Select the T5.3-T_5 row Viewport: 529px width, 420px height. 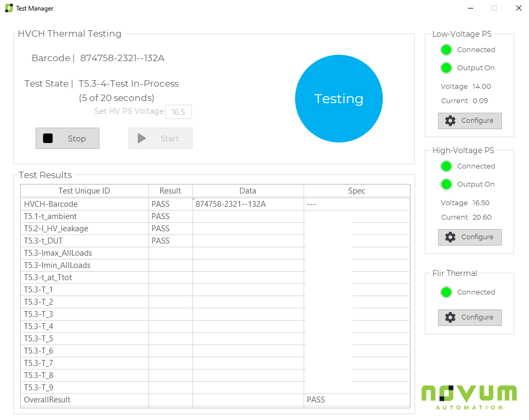(x=215, y=339)
